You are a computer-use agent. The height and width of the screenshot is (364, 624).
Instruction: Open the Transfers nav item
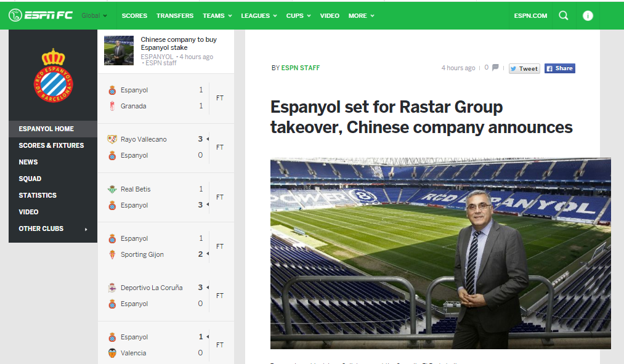175,15
